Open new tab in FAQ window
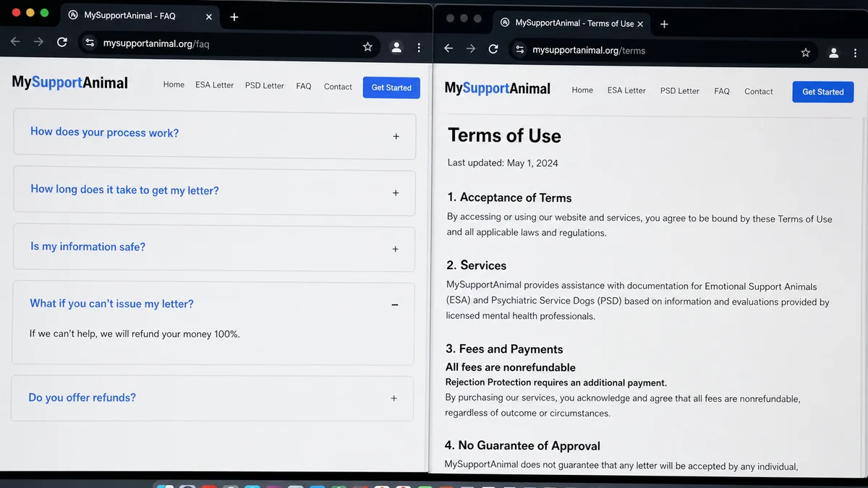 tap(234, 17)
